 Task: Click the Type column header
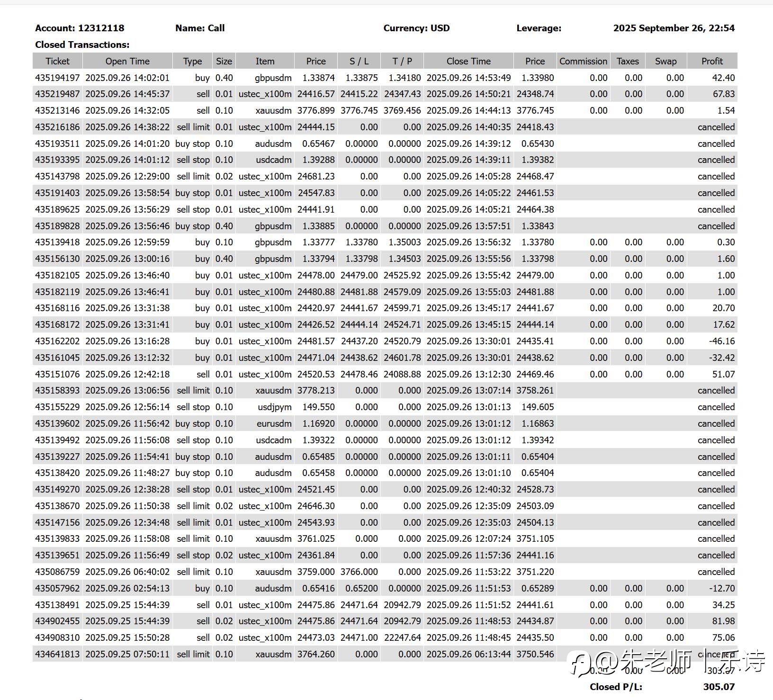pos(192,61)
